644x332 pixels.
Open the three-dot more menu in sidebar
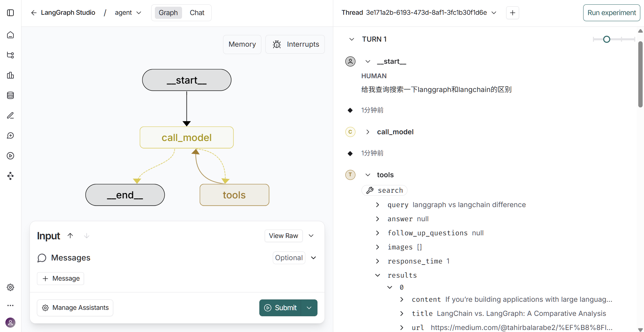(10, 305)
